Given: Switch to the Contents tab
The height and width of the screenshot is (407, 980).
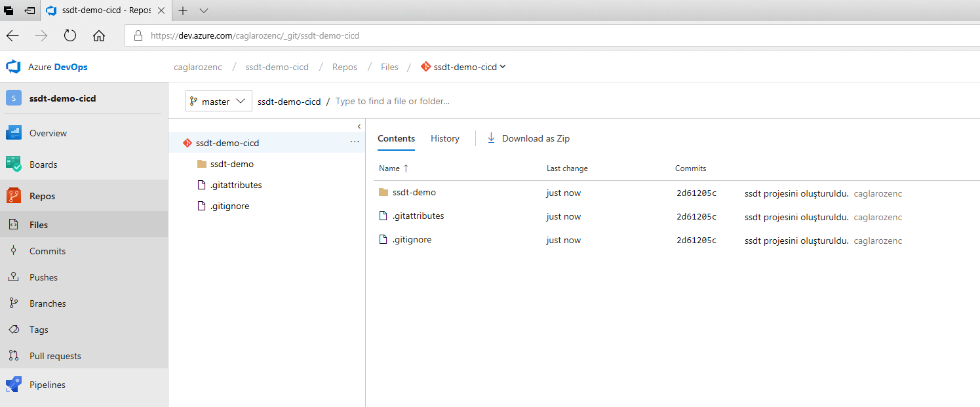Looking at the screenshot, I should click(396, 138).
